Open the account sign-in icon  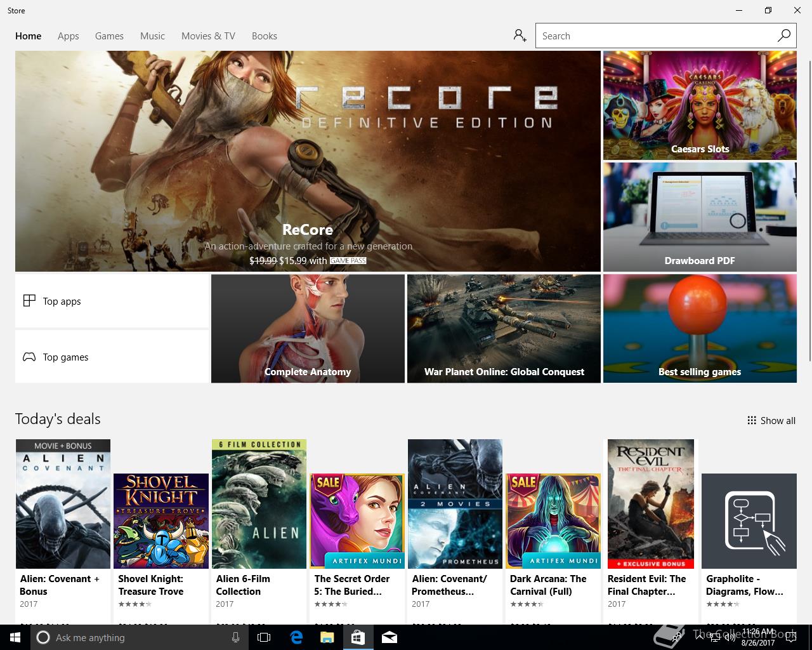point(520,36)
